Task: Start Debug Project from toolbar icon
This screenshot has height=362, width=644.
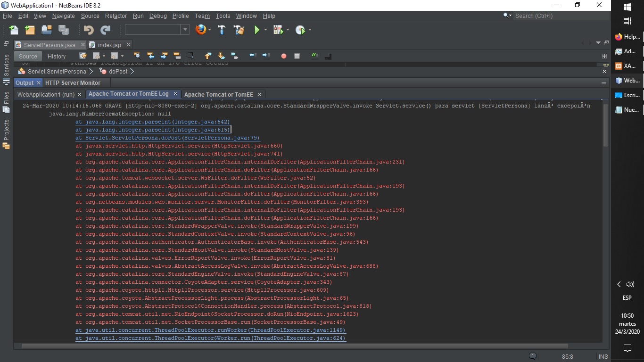Action: [278, 30]
